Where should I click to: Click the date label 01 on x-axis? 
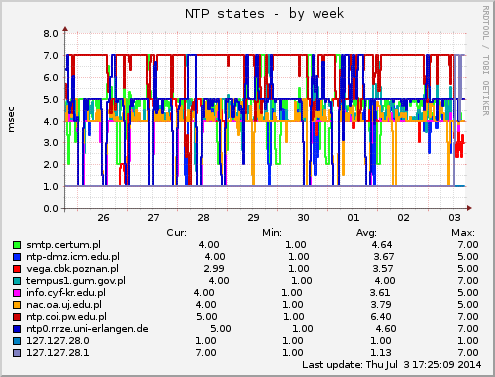[x=353, y=218]
